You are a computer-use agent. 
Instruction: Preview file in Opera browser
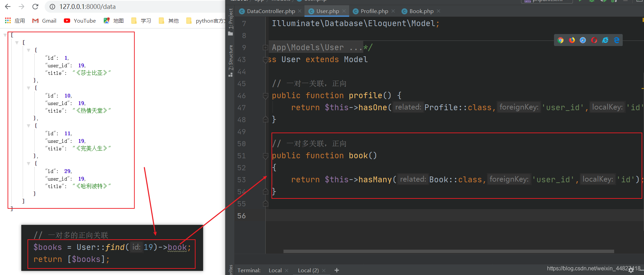click(594, 40)
